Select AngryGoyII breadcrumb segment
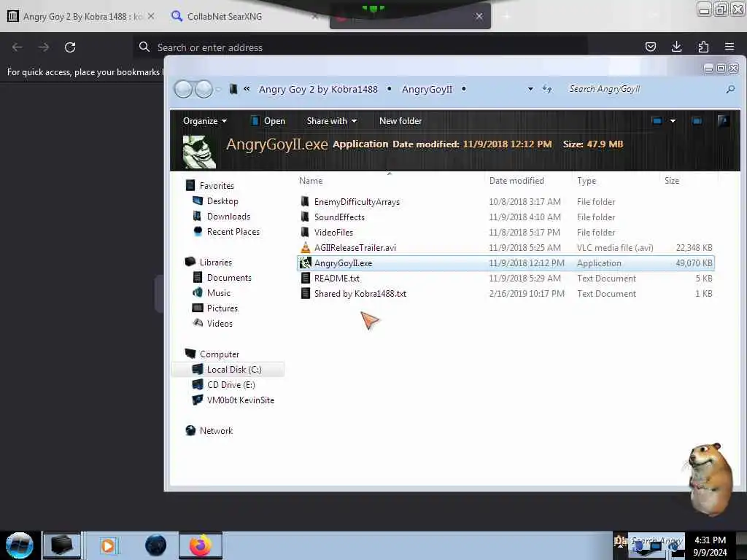Viewport: 747px width, 560px height. [x=427, y=89]
